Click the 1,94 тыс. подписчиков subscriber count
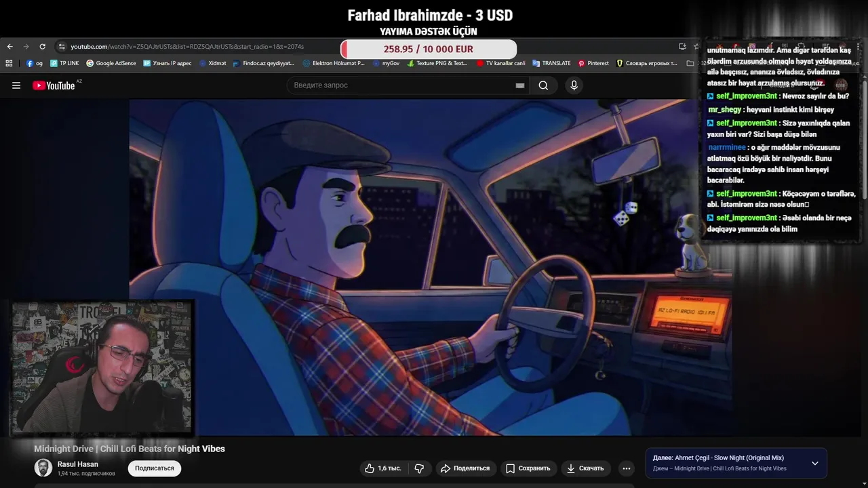 click(x=86, y=474)
